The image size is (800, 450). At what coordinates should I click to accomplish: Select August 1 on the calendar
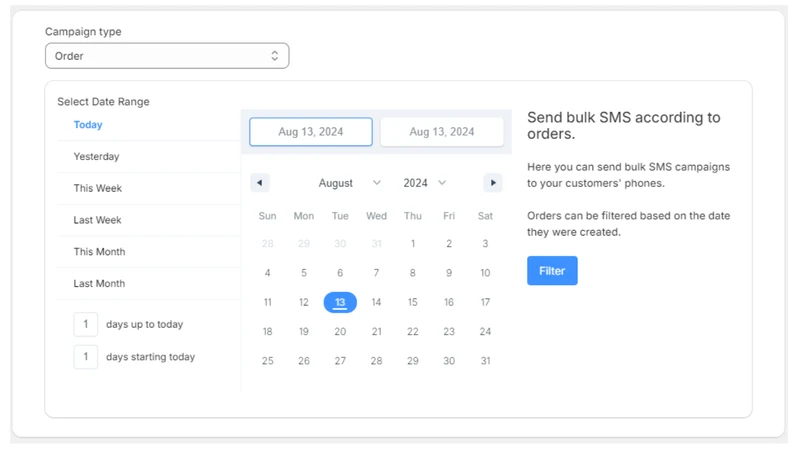click(x=413, y=244)
